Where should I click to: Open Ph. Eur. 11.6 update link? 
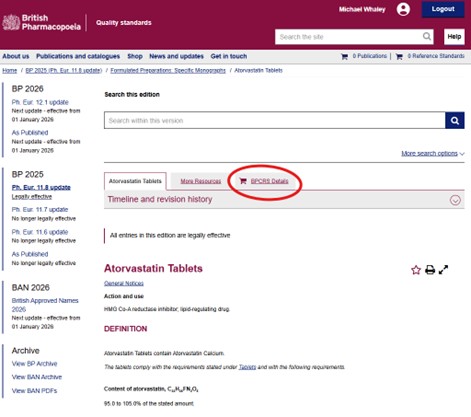[x=40, y=232]
